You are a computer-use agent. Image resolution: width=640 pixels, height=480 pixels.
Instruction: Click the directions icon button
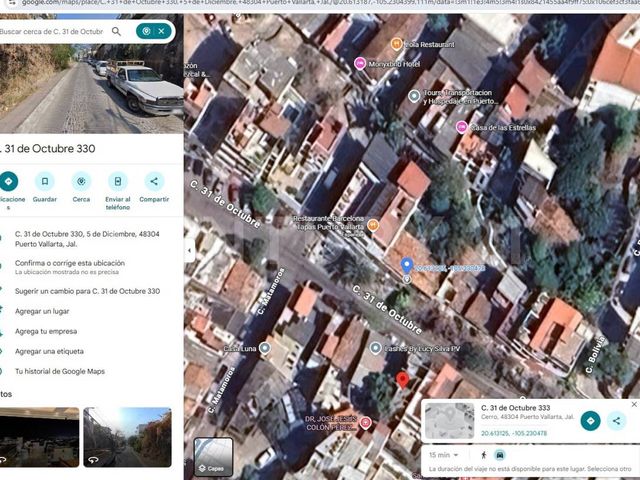point(9,181)
